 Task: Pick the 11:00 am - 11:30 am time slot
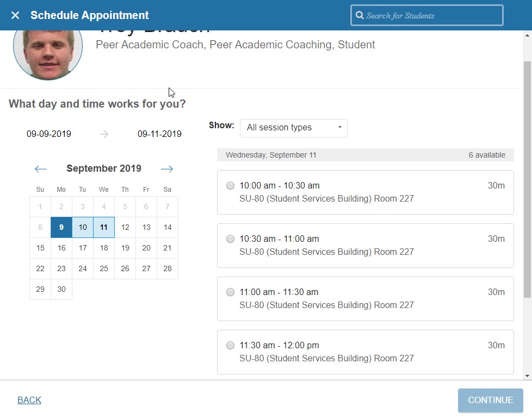[231, 292]
